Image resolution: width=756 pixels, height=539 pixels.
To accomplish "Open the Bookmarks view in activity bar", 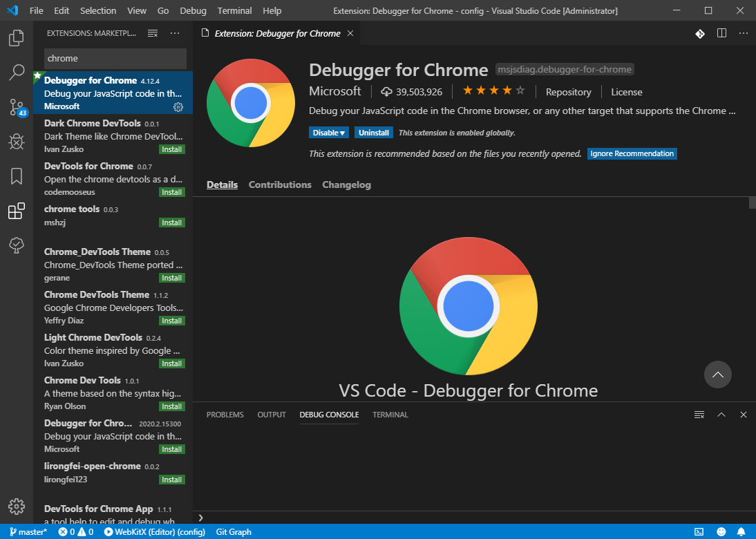I will [x=17, y=176].
